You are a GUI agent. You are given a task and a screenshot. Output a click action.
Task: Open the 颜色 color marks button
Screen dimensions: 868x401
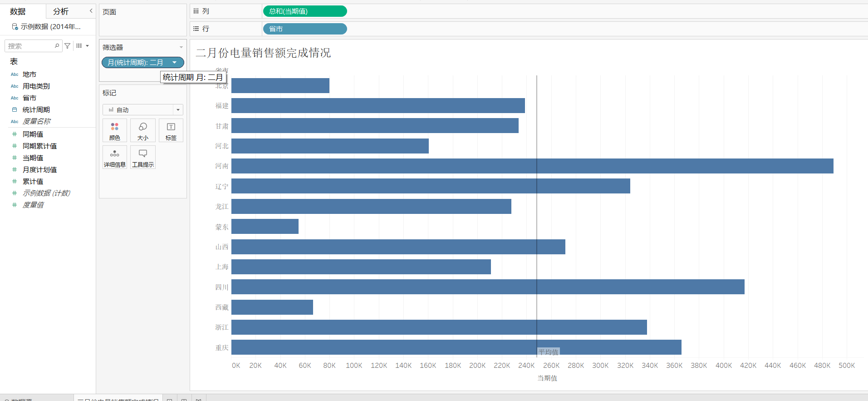[115, 130]
